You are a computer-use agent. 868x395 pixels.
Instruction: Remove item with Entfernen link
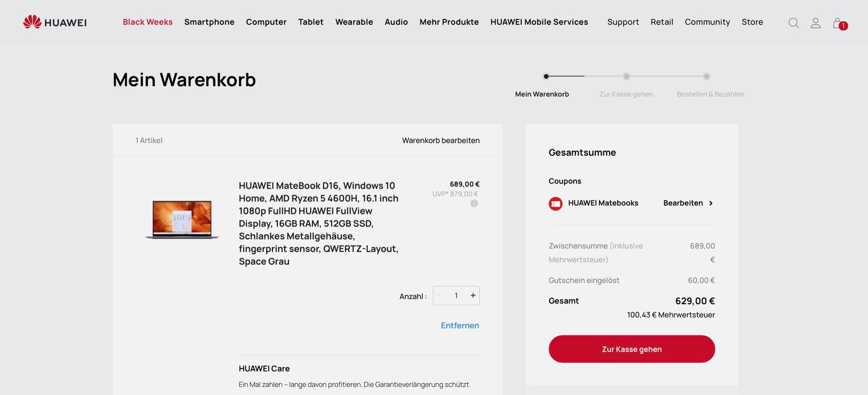point(460,325)
